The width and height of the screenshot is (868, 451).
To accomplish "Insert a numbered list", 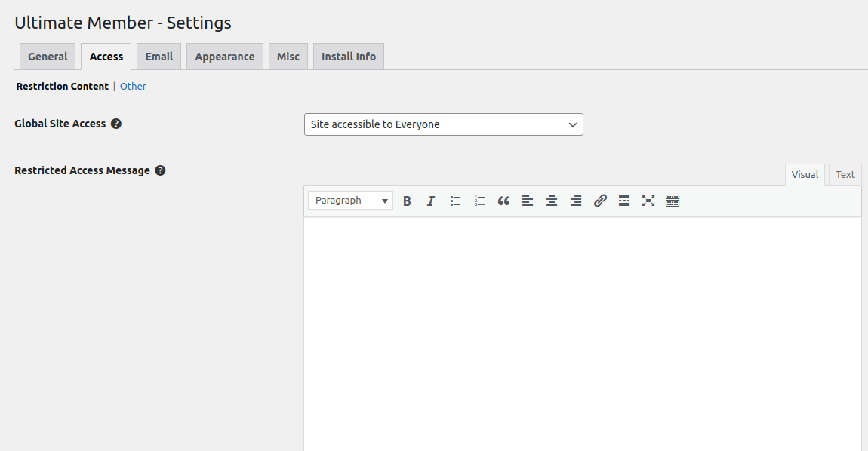I will pos(479,201).
